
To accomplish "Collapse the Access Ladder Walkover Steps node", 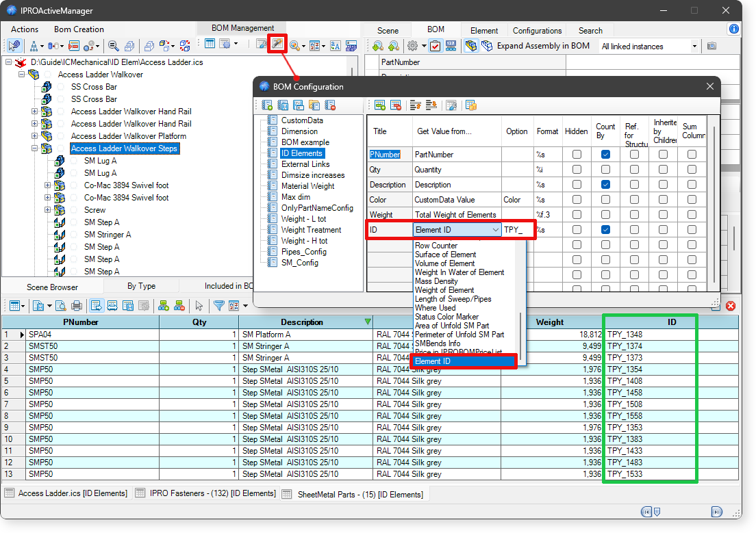I will pos(34,148).
